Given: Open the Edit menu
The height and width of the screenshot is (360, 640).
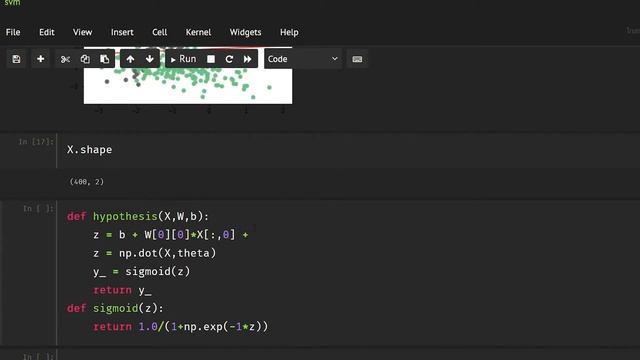Looking at the screenshot, I should click(x=47, y=32).
